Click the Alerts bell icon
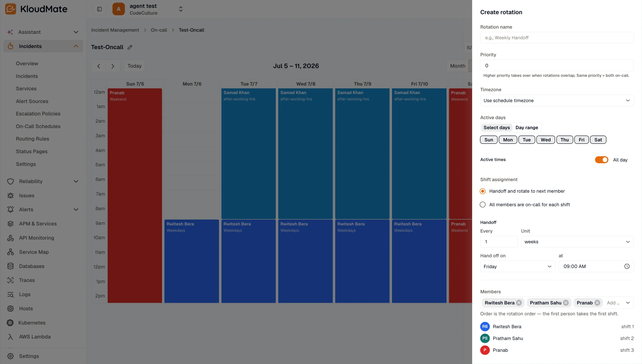This screenshot has width=642, height=364. (10, 209)
